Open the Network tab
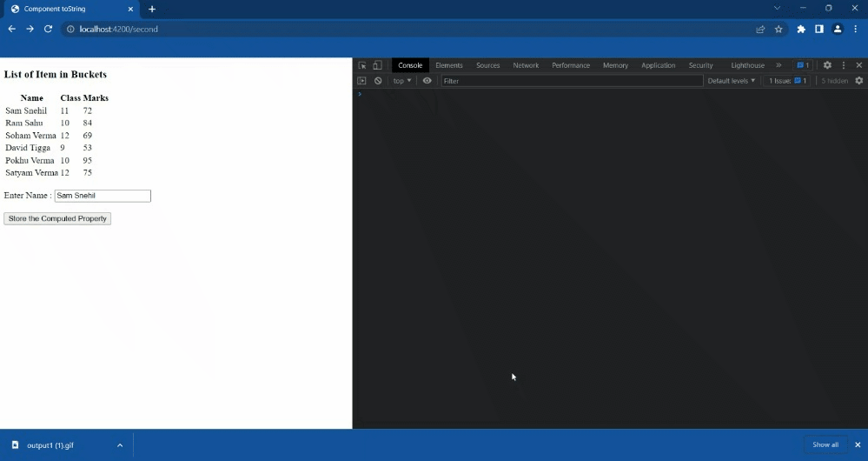The height and width of the screenshot is (461, 868). coord(526,65)
